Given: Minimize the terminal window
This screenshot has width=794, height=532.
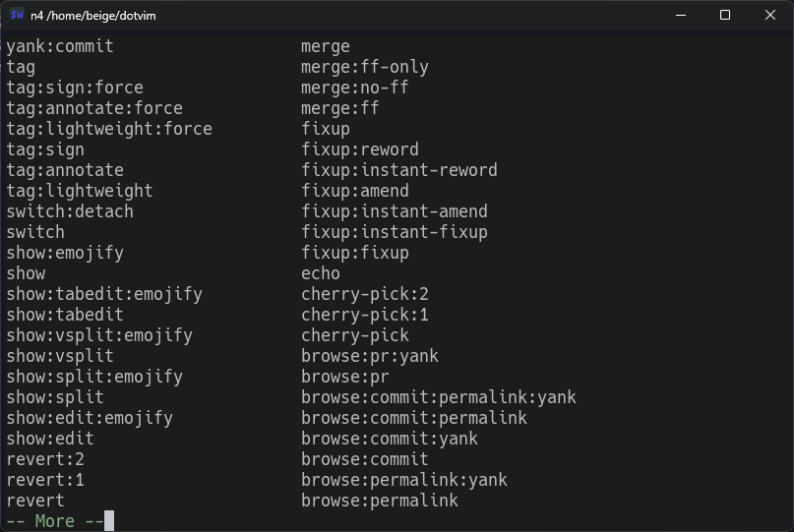Looking at the screenshot, I should (680, 15).
